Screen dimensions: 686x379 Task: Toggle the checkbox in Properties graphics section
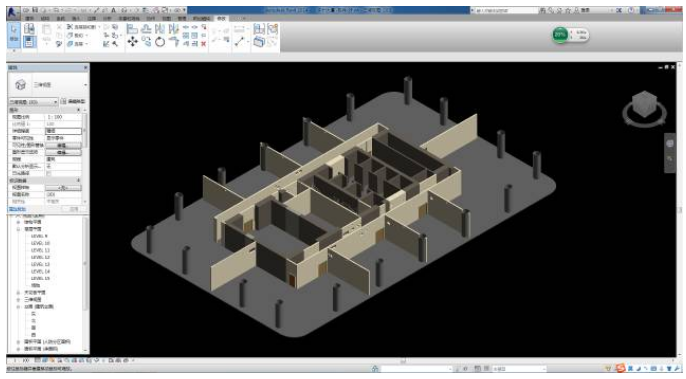[x=49, y=174]
